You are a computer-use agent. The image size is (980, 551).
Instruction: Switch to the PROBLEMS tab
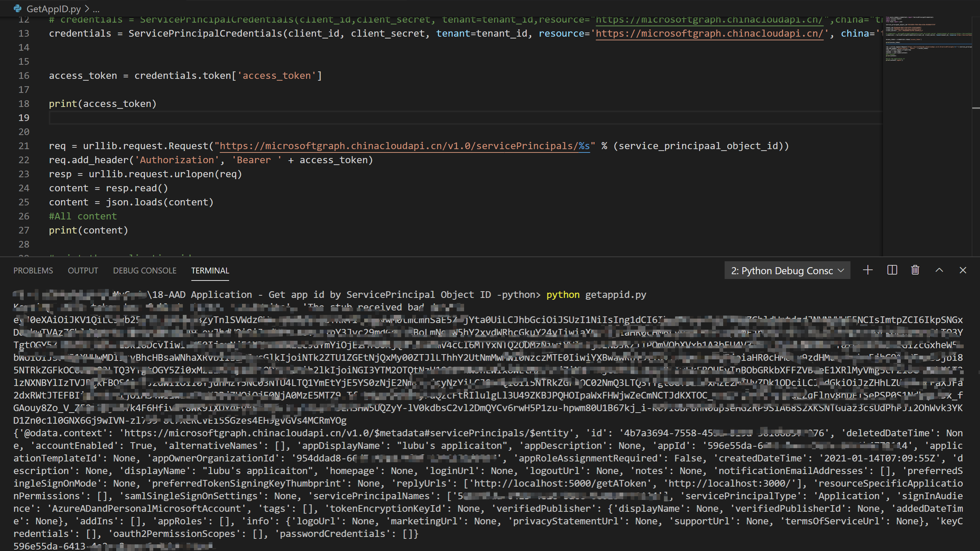point(33,271)
